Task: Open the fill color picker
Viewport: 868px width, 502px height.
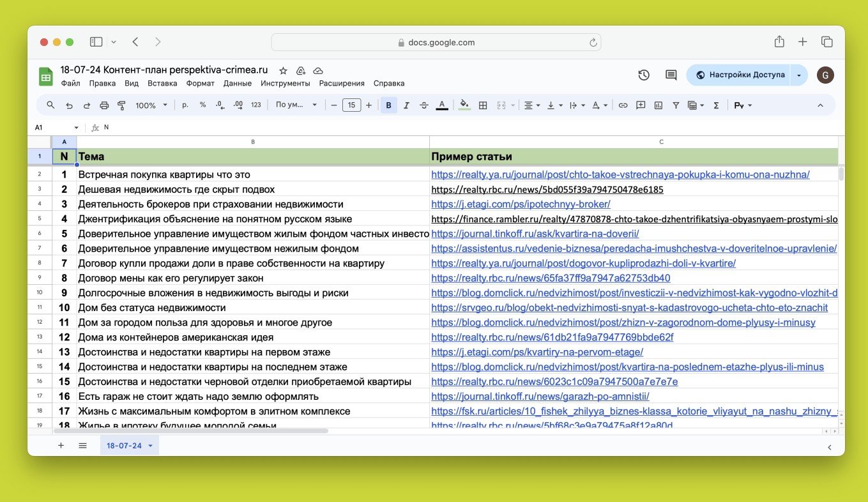Action: pyautogui.click(x=464, y=105)
